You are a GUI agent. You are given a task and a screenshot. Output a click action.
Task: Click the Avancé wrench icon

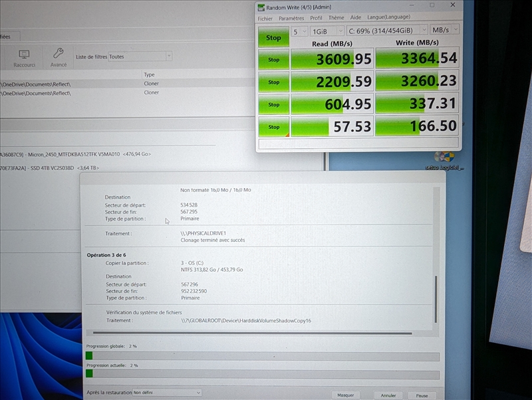(x=58, y=53)
